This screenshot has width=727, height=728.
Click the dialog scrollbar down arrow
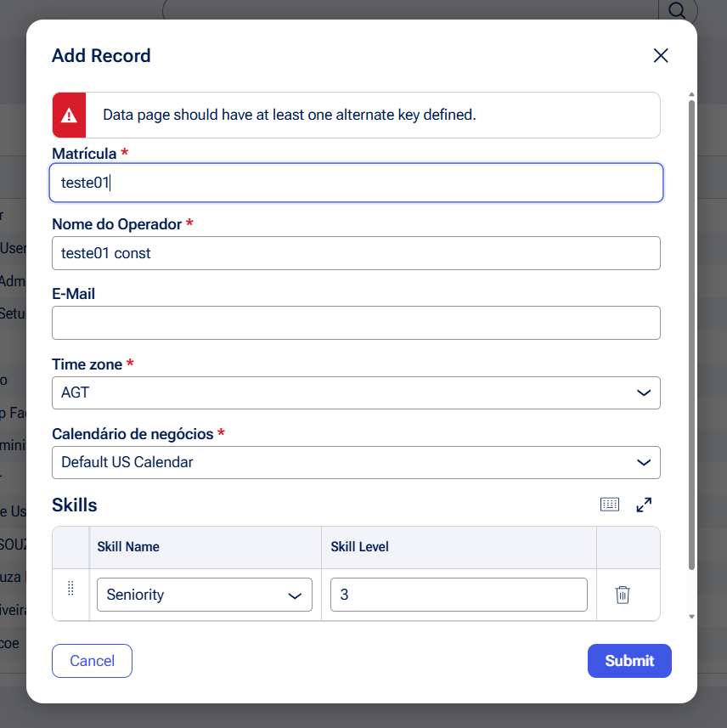coord(691,617)
